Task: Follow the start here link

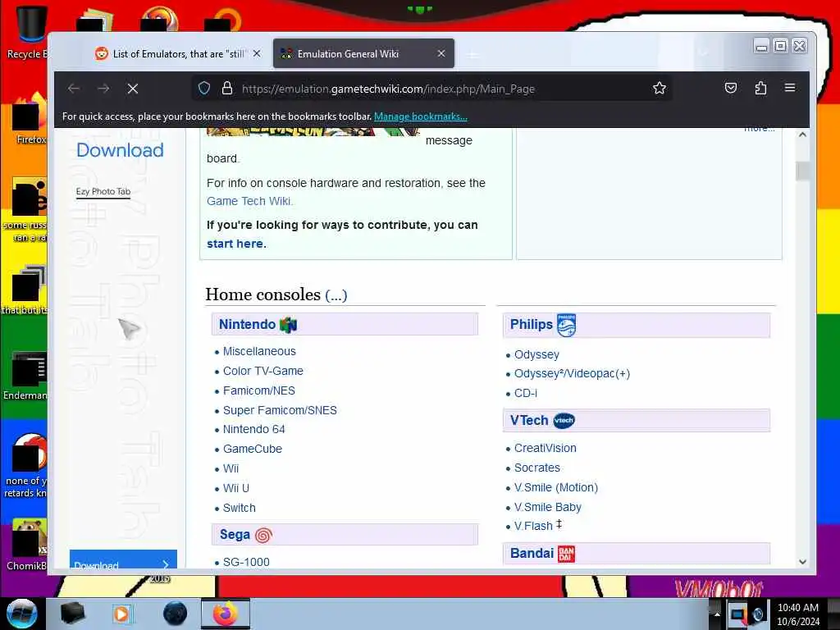Action: pyautogui.click(x=235, y=244)
